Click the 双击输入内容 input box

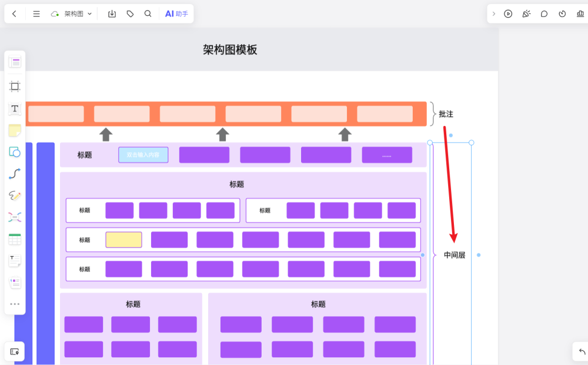click(x=143, y=154)
